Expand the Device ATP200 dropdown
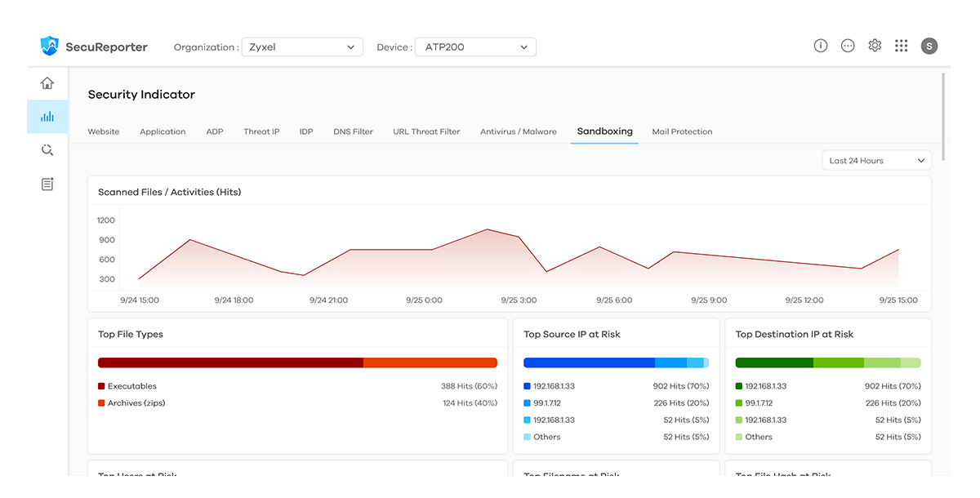 click(x=475, y=47)
